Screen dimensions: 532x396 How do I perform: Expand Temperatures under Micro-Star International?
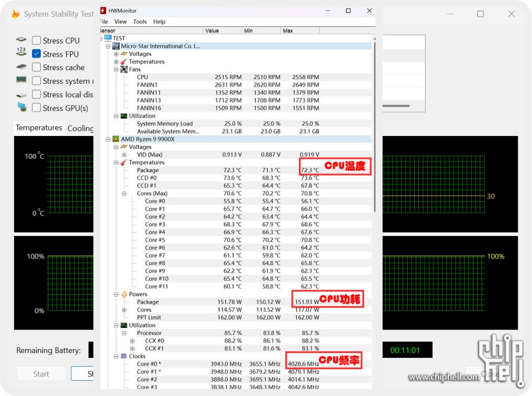(116, 62)
